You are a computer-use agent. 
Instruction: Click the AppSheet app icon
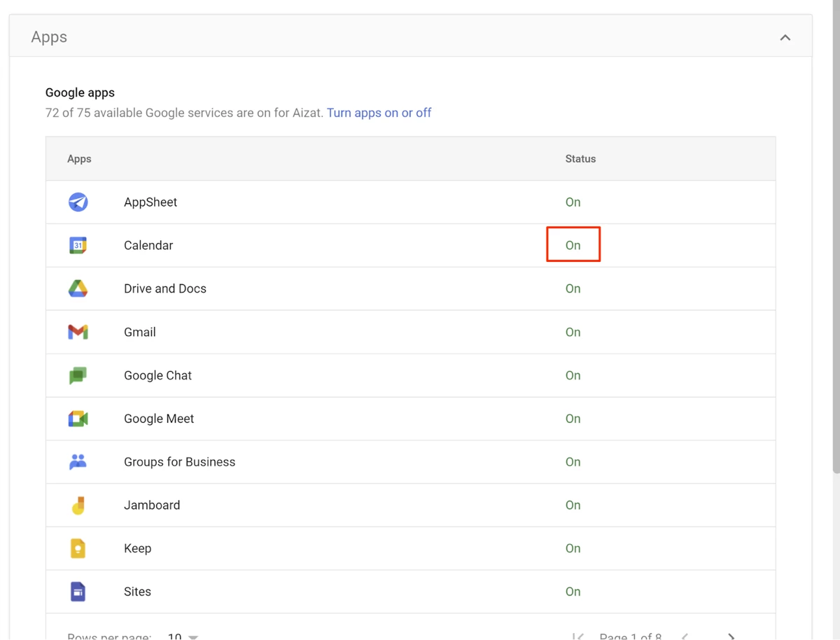click(78, 202)
